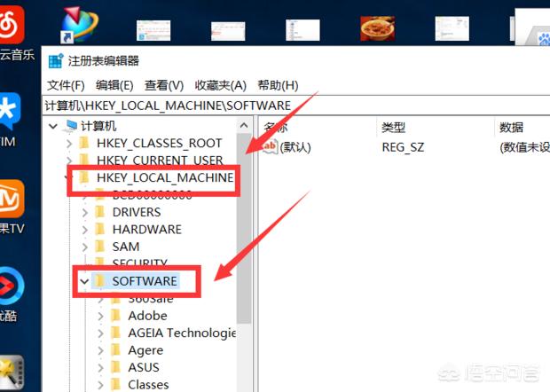
Task: Open the Mango TV desktop shortcut
Action: pos(12,200)
